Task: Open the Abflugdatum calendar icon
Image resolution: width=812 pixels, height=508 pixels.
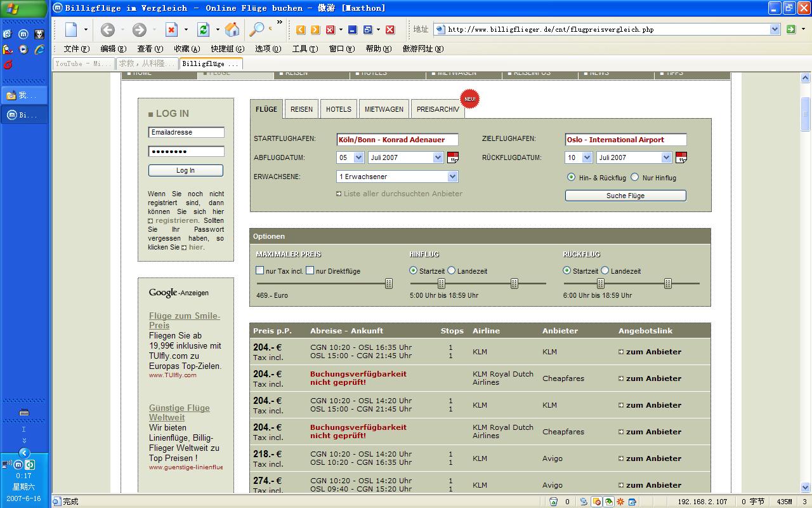Action: 453,157
